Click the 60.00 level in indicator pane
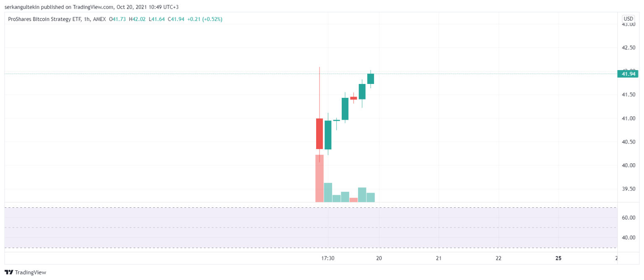Image resolution: width=644 pixels, height=280 pixels. pos(628,217)
